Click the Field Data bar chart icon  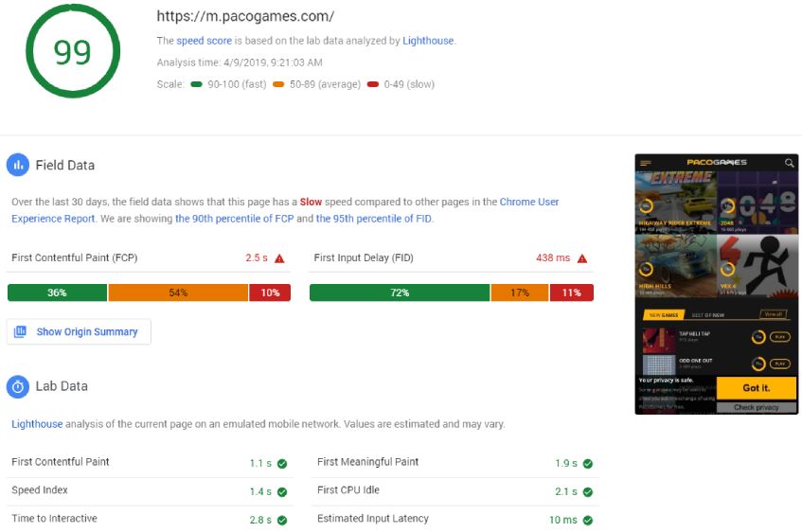(18, 165)
